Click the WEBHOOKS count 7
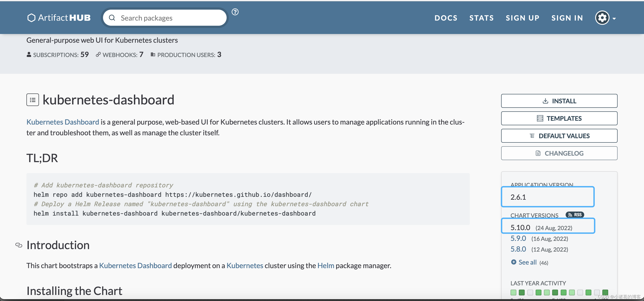 [141, 54]
